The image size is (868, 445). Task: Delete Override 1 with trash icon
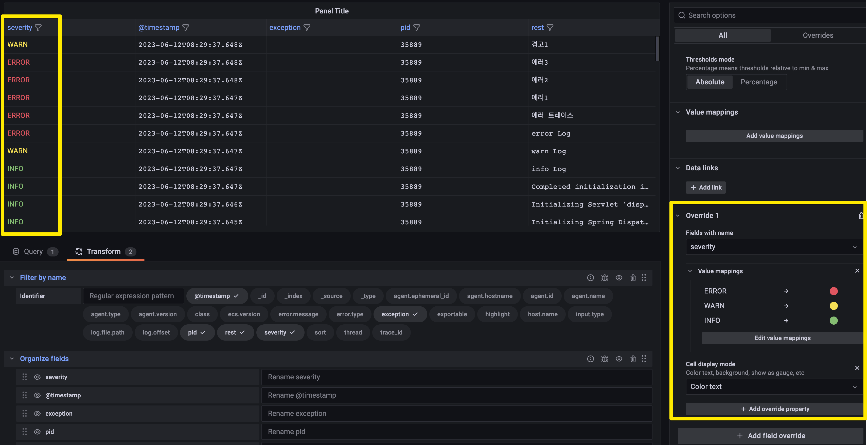tap(861, 216)
